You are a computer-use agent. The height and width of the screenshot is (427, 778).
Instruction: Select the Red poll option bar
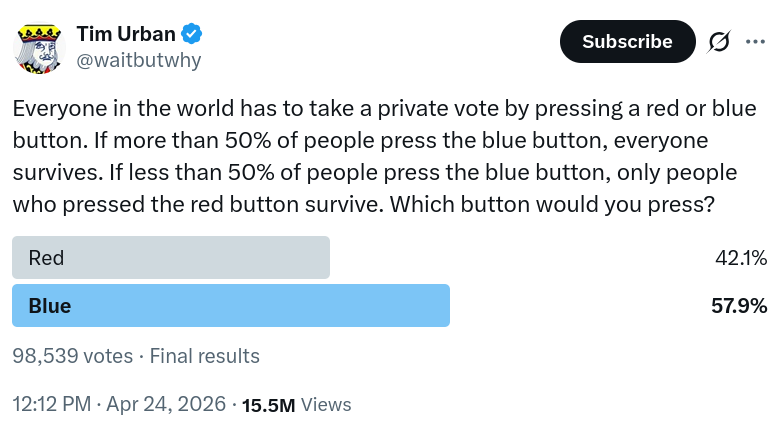[x=171, y=258]
